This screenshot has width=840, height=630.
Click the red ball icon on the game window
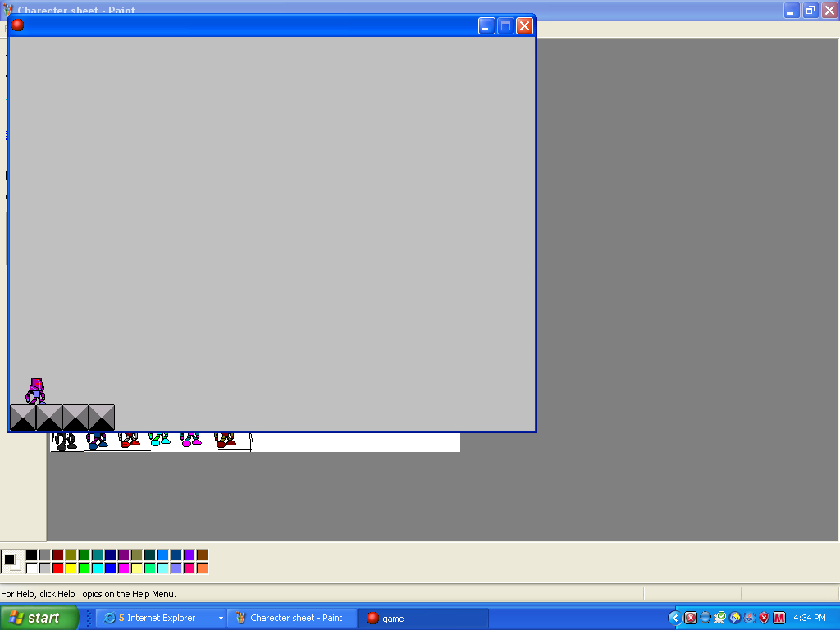pos(16,25)
